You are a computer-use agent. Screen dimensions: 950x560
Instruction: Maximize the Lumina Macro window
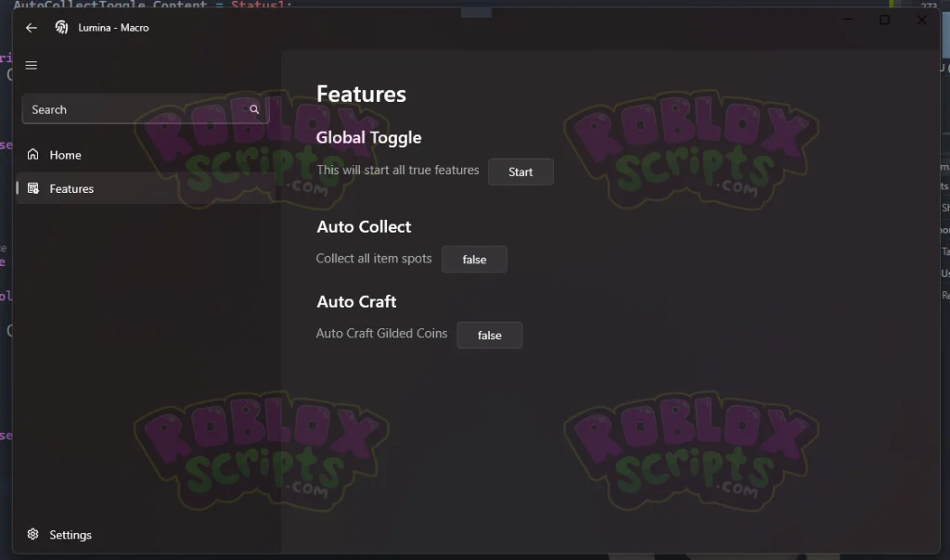point(884,20)
